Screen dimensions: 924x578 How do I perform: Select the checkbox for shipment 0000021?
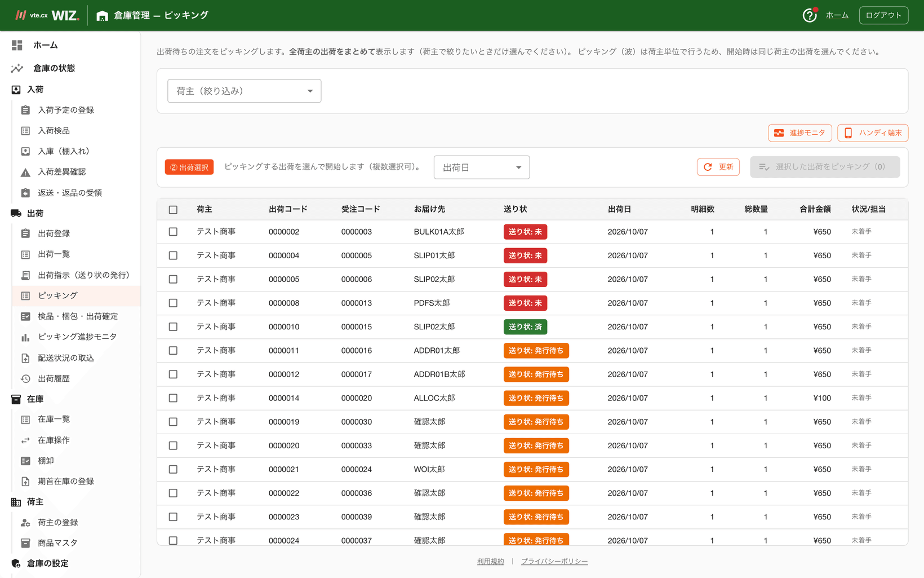[173, 469]
